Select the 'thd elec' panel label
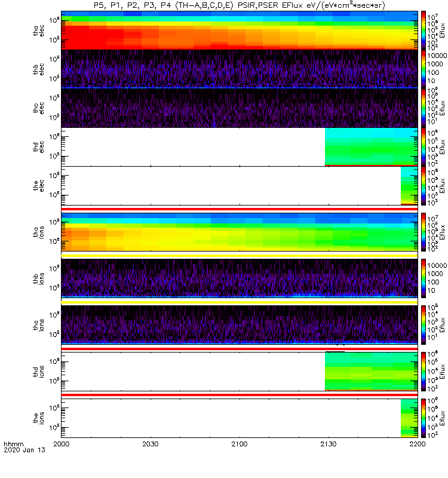This screenshot has height=478, width=448. 38,147
